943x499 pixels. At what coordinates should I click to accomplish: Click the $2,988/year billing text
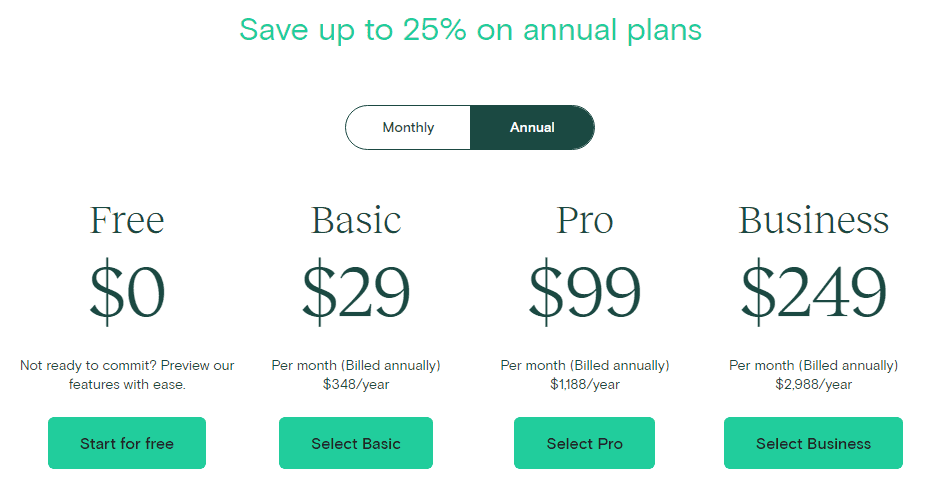click(813, 384)
